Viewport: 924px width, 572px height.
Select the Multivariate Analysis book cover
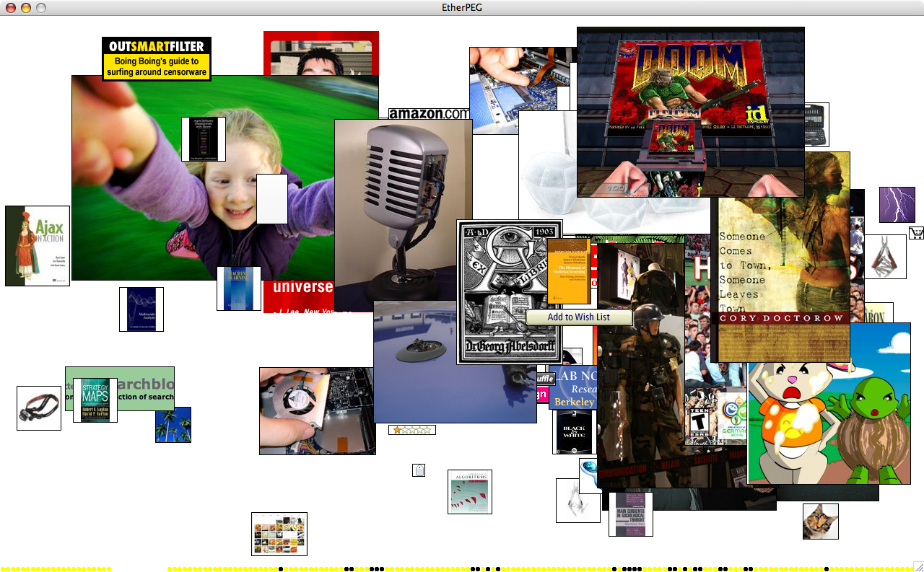click(x=141, y=309)
